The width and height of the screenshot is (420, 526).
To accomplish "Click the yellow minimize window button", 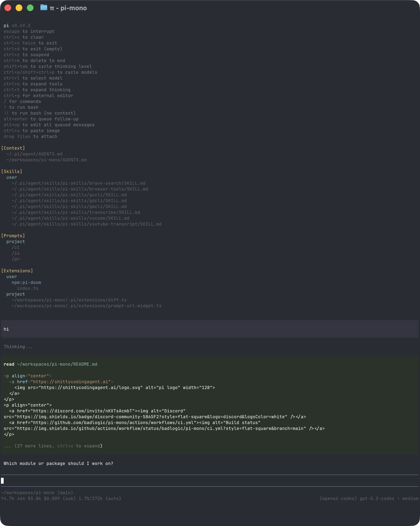I will pyautogui.click(x=19, y=8).
